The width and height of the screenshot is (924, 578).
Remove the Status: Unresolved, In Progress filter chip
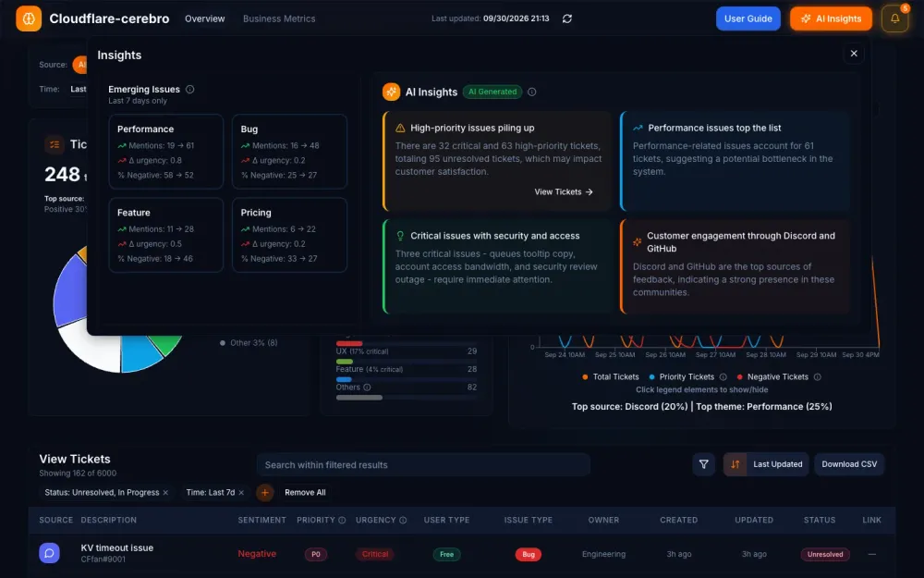pos(165,493)
